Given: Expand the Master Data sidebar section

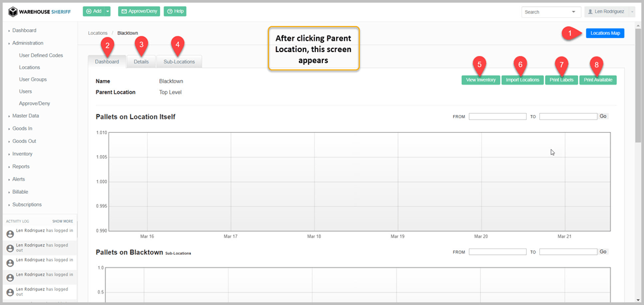Looking at the screenshot, I should 25,116.
